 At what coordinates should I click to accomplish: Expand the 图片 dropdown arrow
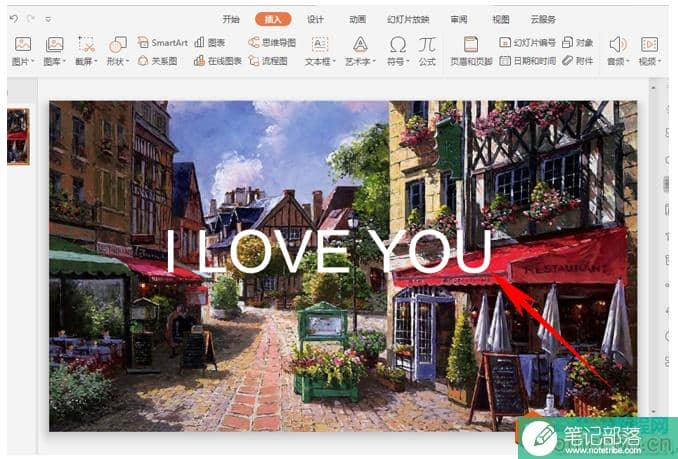click(32, 61)
